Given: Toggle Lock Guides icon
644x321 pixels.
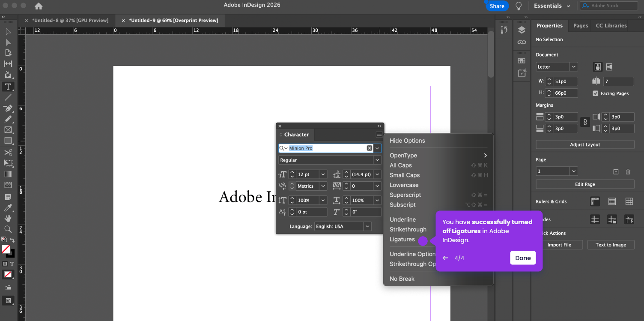Looking at the screenshot, I should (612, 219).
